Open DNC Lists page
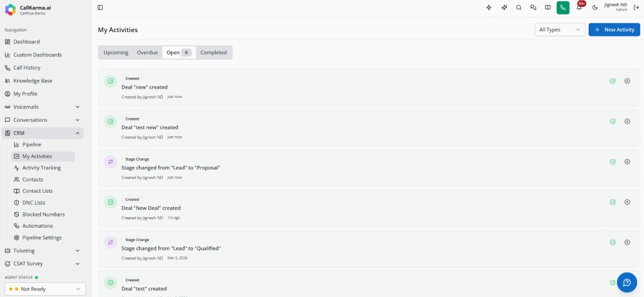The width and height of the screenshot is (644, 297). (43, 203)
